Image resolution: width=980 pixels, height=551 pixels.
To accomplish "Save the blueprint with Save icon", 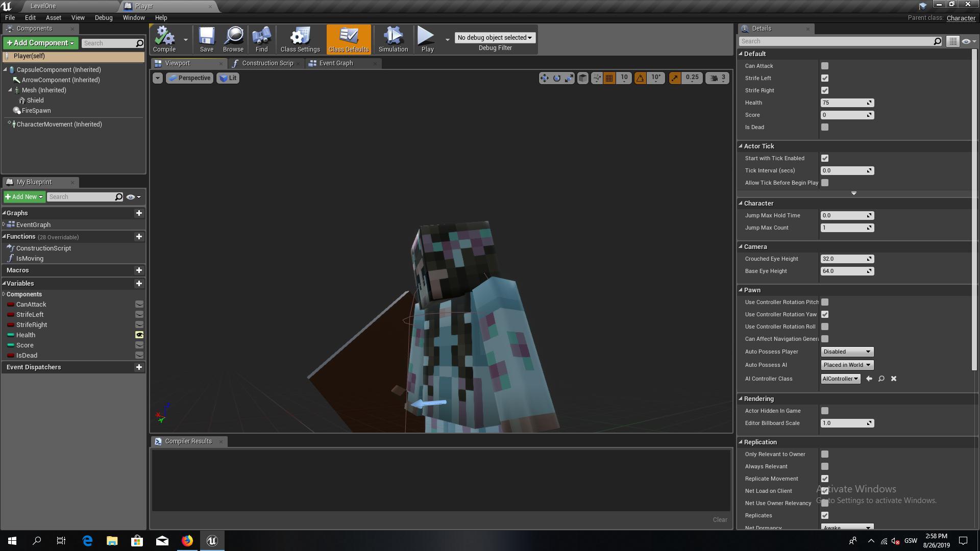I will [207, 39].
